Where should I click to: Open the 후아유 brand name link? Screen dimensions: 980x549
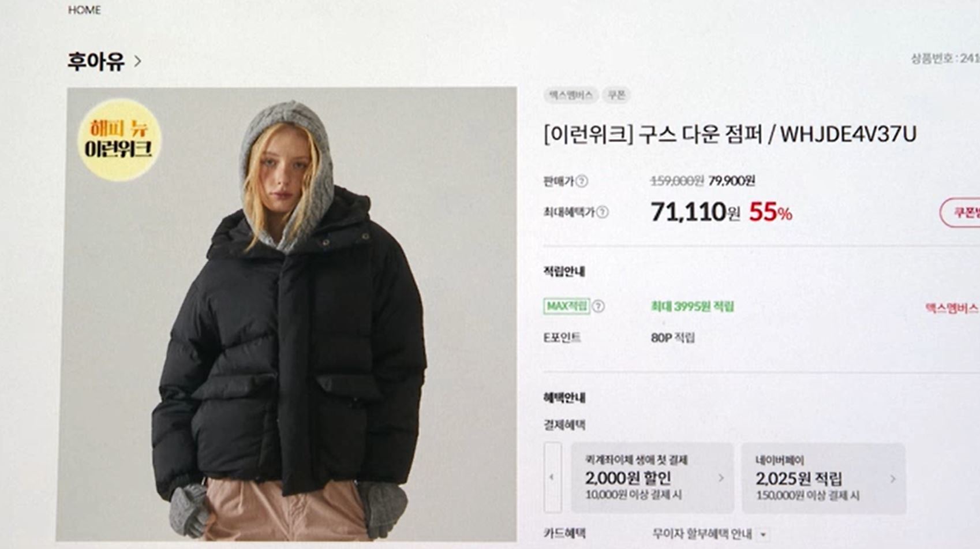96,61
